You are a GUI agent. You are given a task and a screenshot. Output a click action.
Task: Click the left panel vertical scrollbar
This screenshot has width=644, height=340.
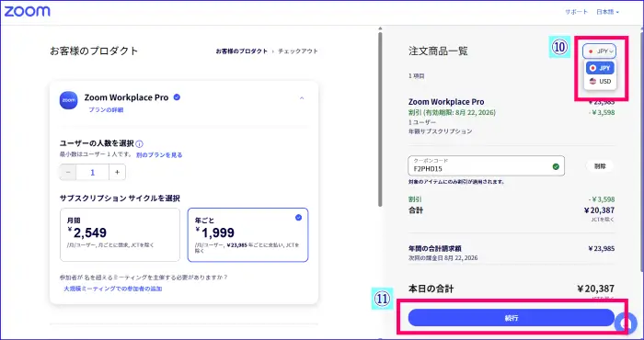point(380,119)
